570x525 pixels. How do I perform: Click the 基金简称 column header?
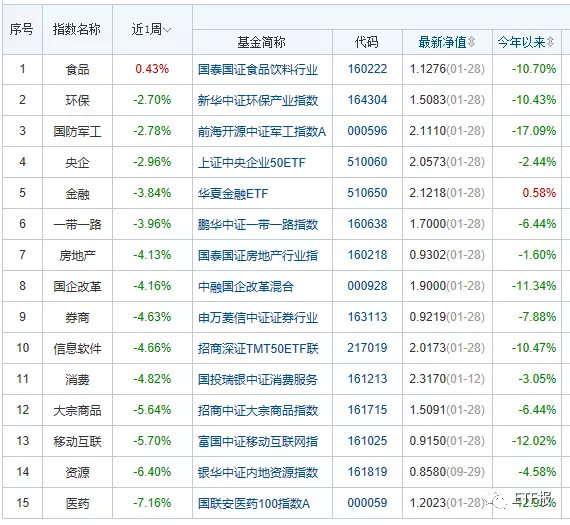pyautogui.click(x=261, y=42)
